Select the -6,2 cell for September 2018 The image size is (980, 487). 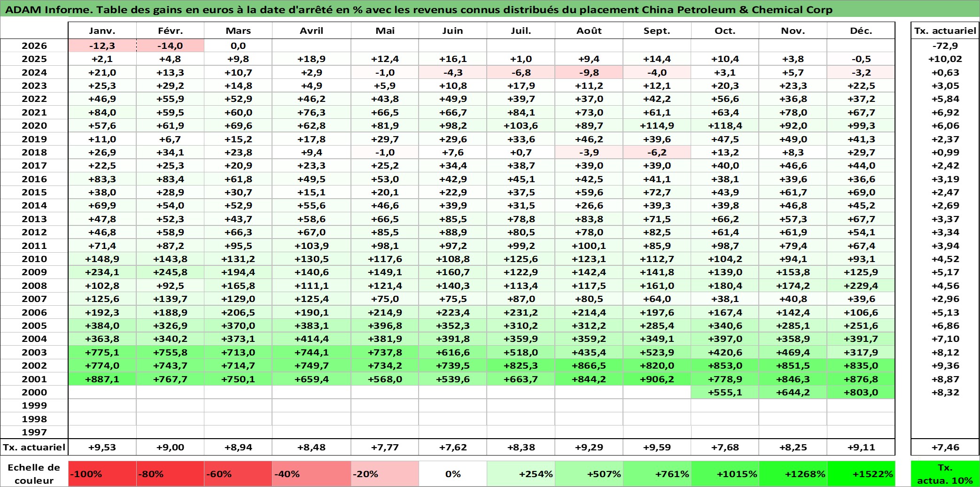click(657, 152)
